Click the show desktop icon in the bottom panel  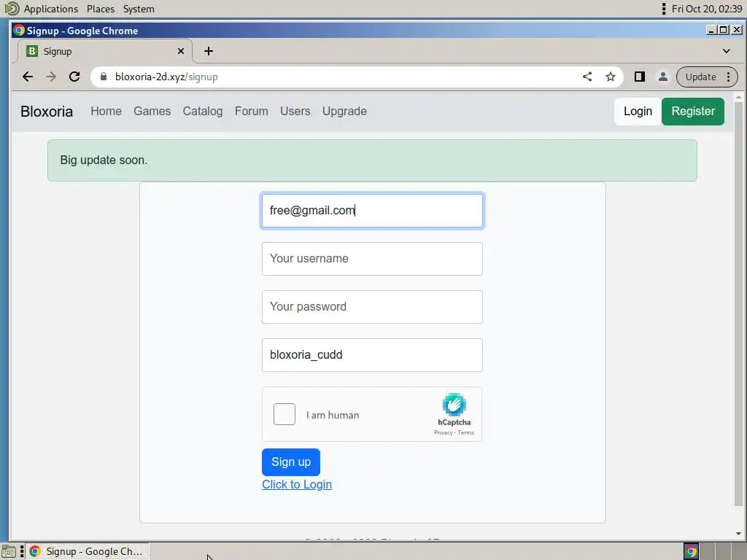[x=9, y=551]
